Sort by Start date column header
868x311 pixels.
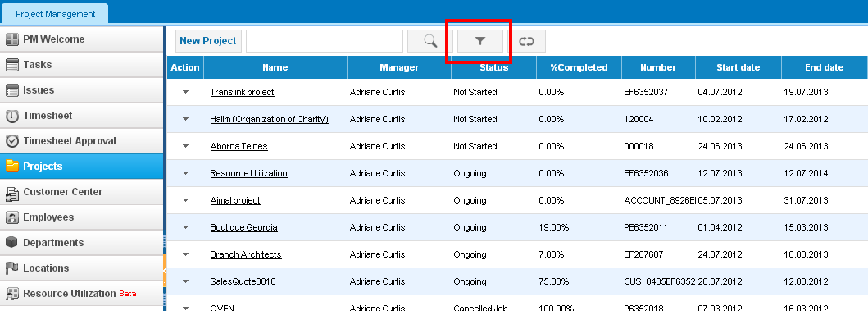(738, 67)
